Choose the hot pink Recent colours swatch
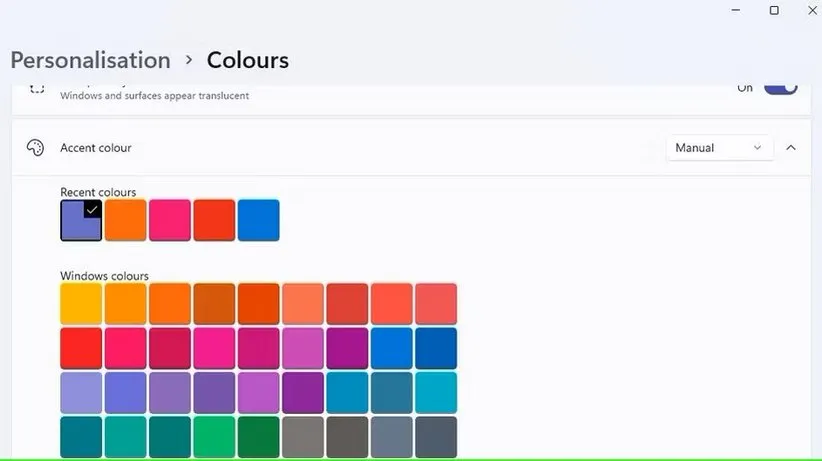This screenshot has height=461, width=822. point(170,220)
